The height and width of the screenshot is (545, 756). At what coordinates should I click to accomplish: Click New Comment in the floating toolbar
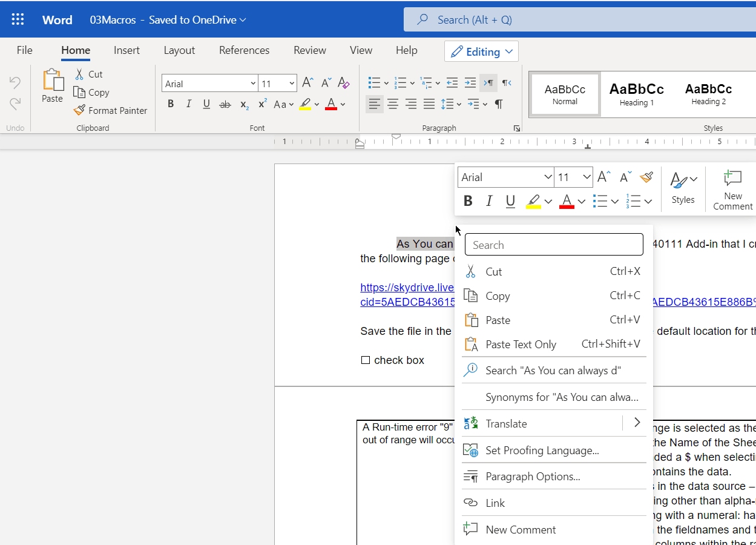[732, 190]
